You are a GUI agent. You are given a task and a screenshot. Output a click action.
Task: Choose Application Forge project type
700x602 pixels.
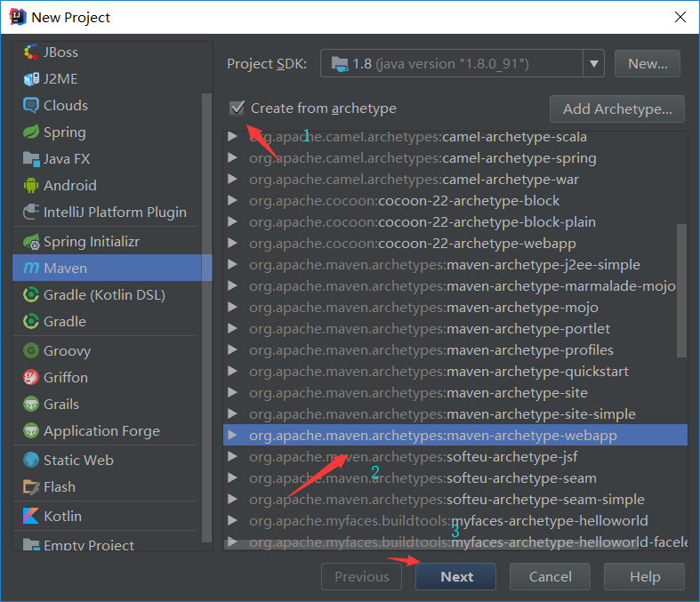click(101, 431)
